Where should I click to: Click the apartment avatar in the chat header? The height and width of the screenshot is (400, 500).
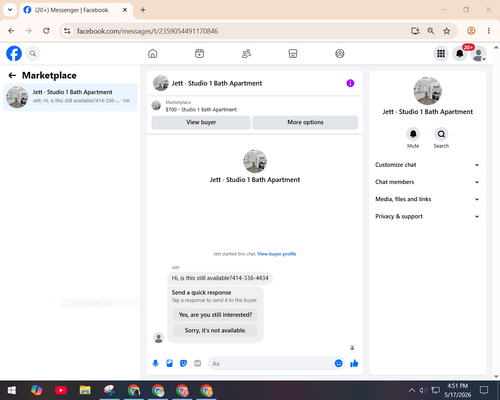click(x=161, y=83)
